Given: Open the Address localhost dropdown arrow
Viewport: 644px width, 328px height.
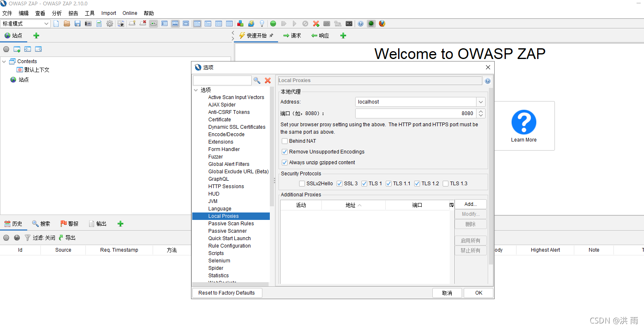Looking at the screenshot, I should [481, 102].
